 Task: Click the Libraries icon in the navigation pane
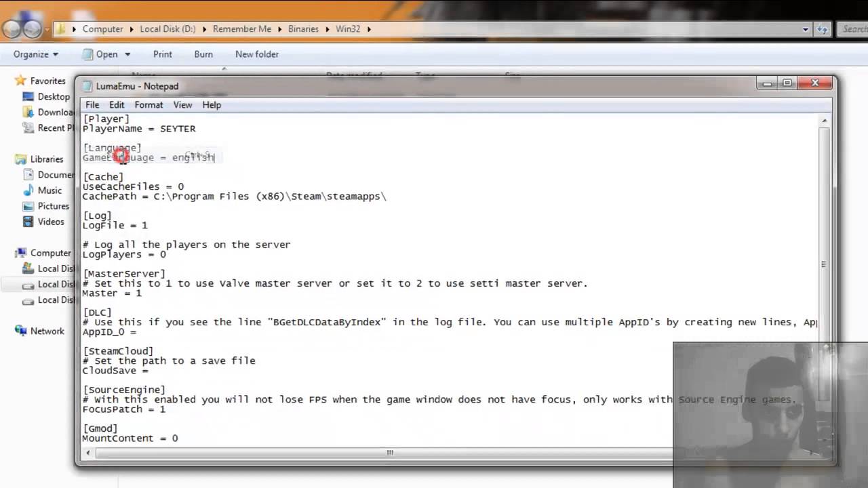coord(21,159)
